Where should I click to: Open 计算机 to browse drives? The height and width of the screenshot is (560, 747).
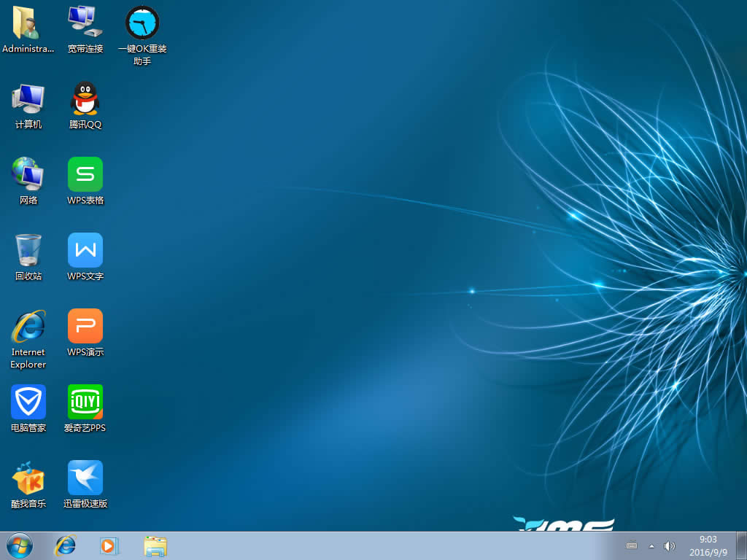(28, 98)
